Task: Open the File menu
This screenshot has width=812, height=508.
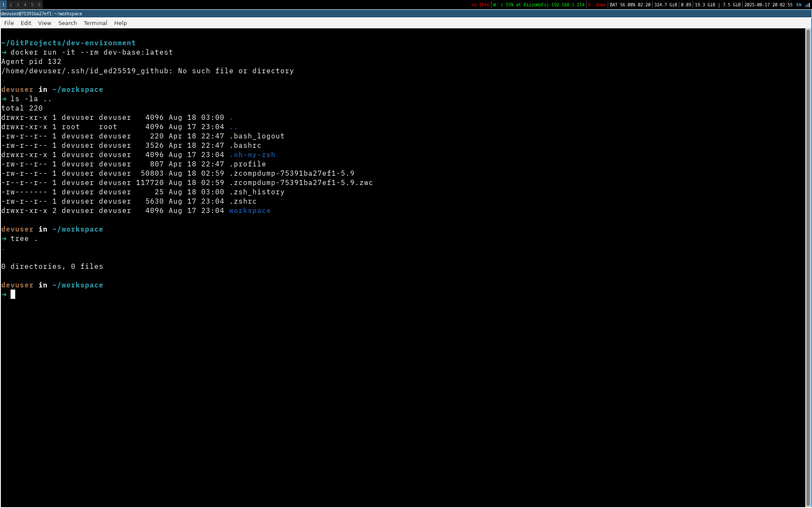Action: [9, 23]
